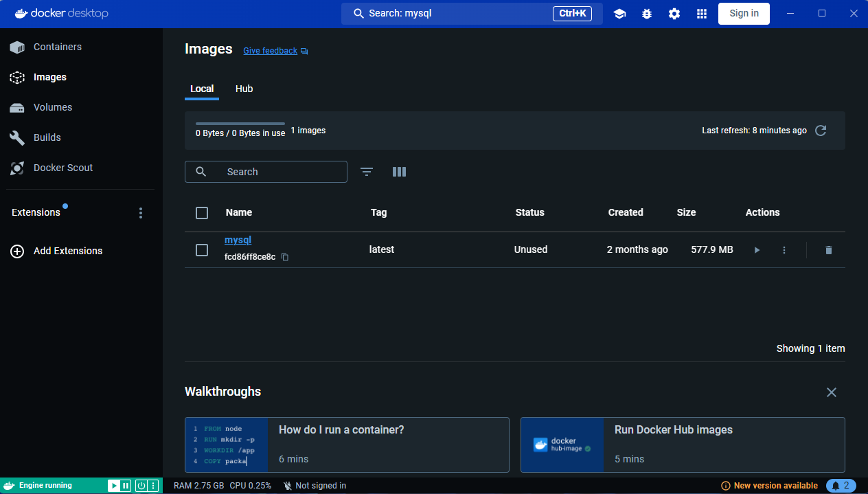Click the docker desktop logo
Image resolution: width=868 pixels, height=494 pixels.
(61, 13)
